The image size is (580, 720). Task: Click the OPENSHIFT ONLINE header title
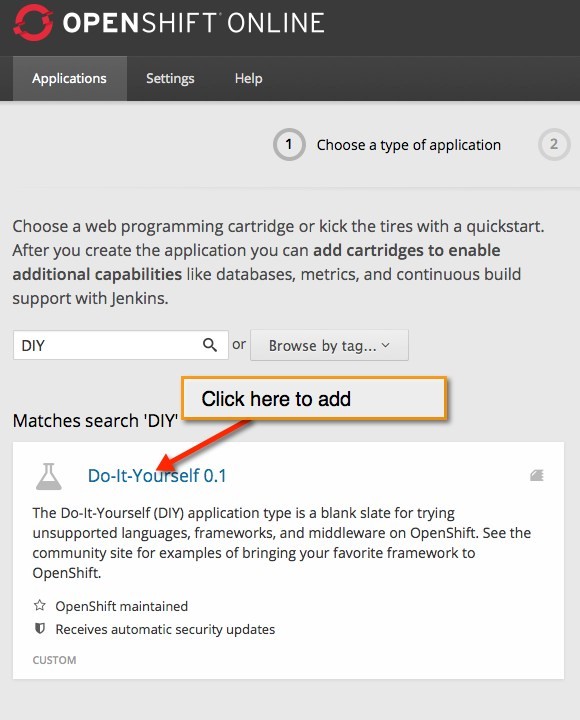click(193, 22)
